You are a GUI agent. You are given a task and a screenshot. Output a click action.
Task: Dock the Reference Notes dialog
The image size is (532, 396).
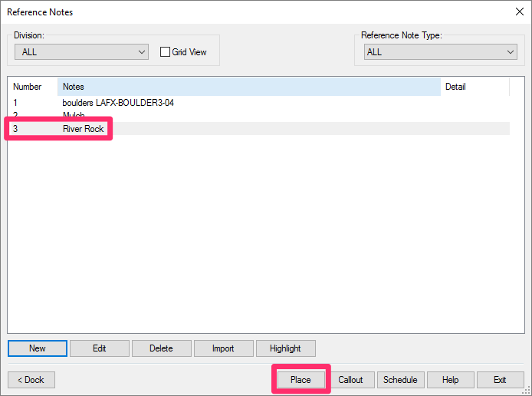point(31,380)
